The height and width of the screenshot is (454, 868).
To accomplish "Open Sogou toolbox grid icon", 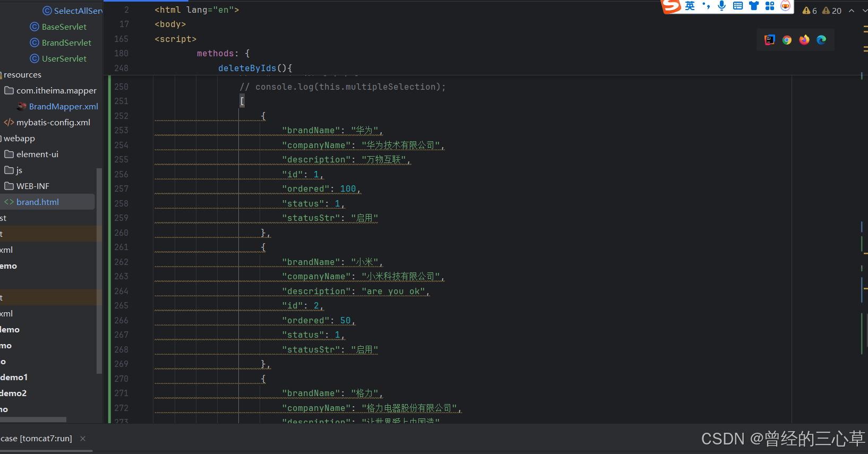I will tap(770, 6).
